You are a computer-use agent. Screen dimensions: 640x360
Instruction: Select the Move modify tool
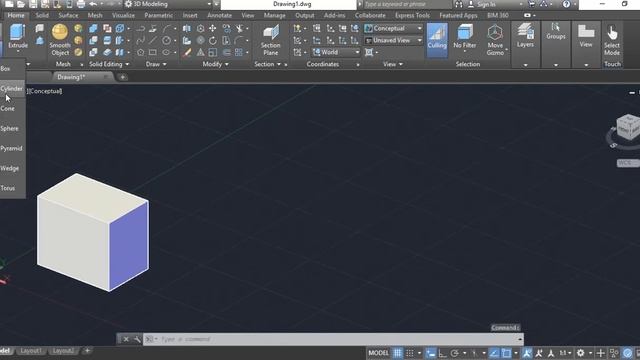click(213, 28)
